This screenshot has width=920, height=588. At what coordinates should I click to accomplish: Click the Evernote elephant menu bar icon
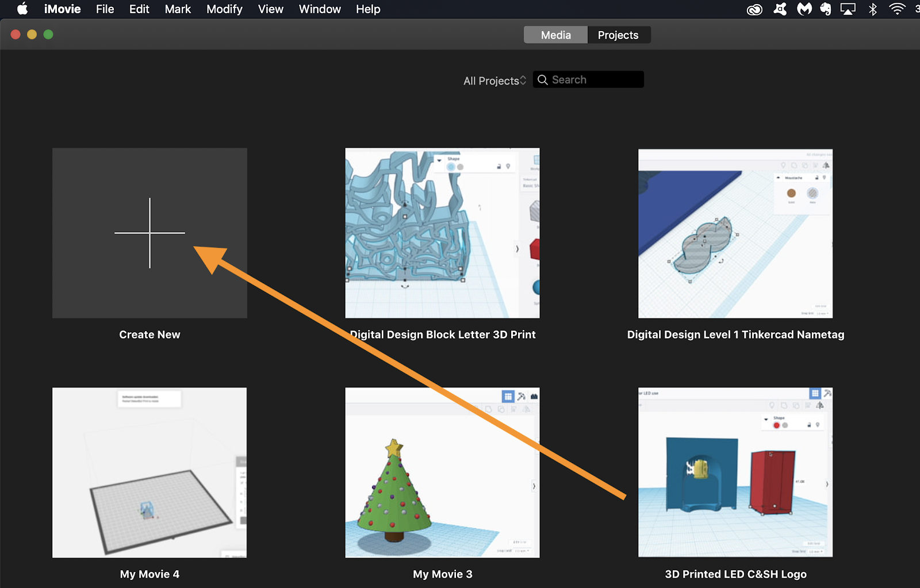(x=826, y=9)
